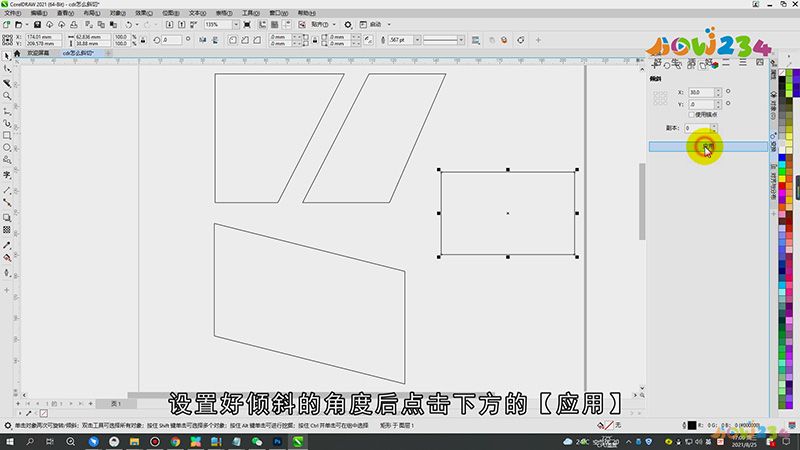800x450 pixels.
Task: Click the Undo arrow icon
Action: pyautogui.click(x=129, y=24)
